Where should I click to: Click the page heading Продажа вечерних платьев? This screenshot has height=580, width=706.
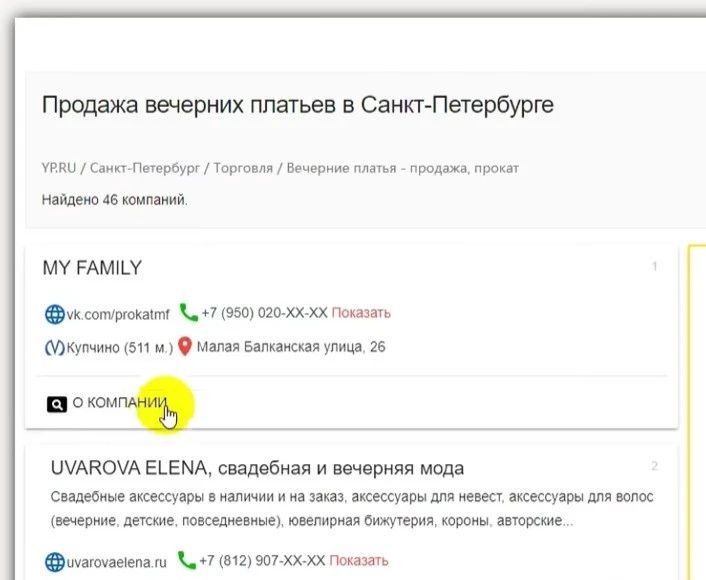(x=298, y=105)
